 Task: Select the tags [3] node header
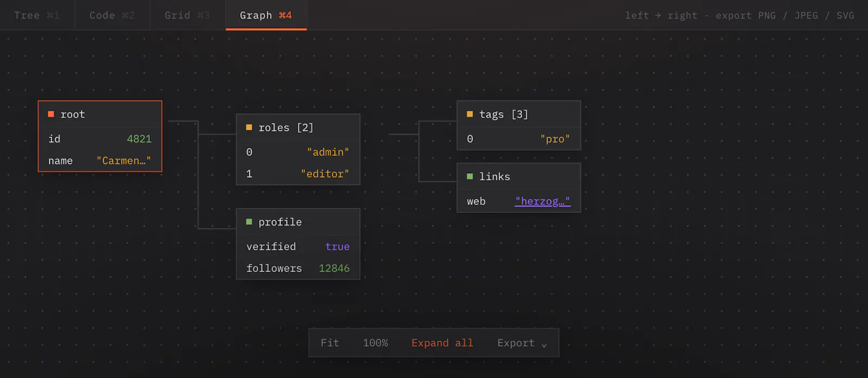coord(519,115)
